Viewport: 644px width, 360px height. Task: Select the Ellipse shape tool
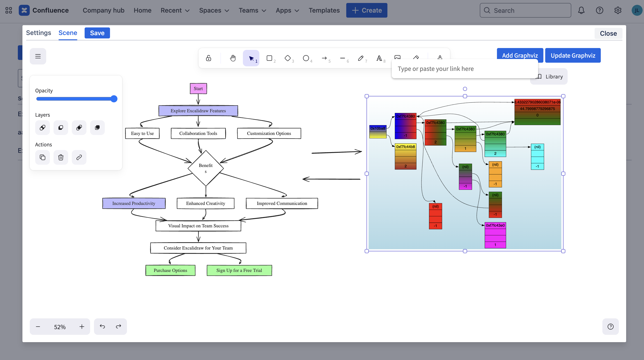click(x=306, y=58)
